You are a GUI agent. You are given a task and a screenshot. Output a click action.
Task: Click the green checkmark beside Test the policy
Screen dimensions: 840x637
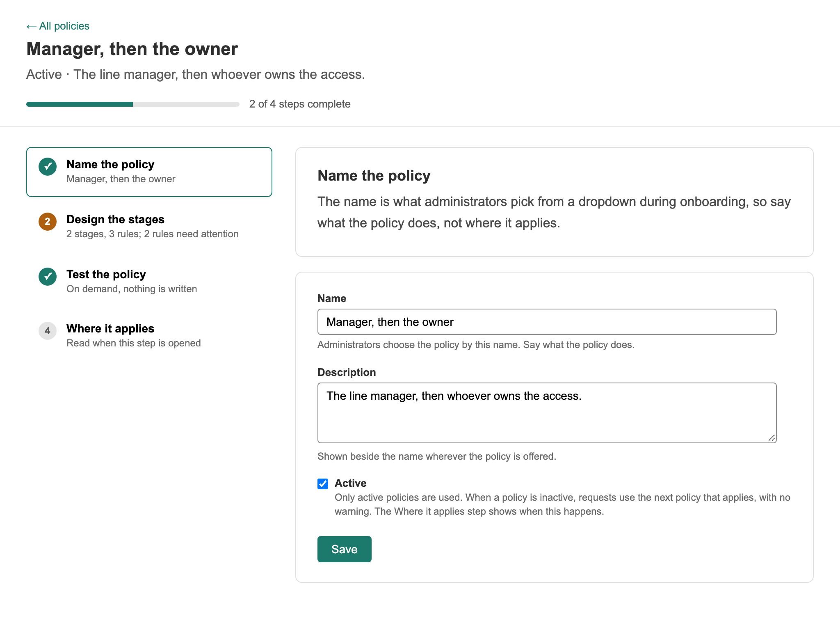click(48, 277)
